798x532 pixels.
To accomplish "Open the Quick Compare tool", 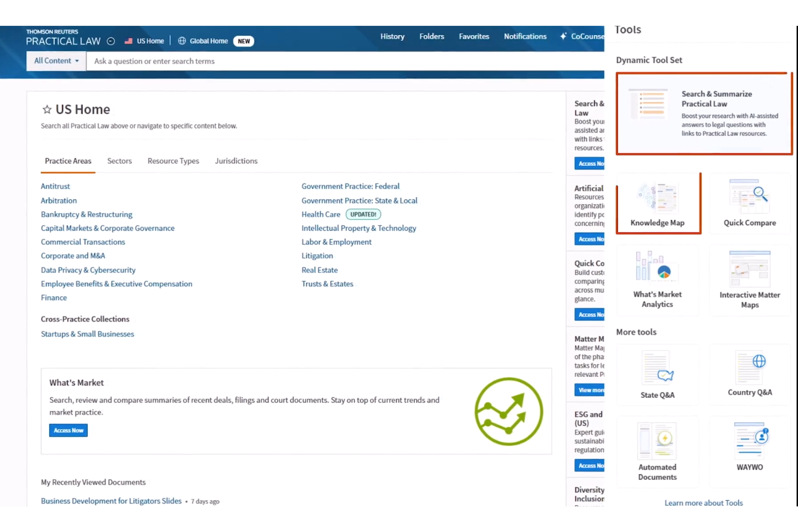I will 749,203.
